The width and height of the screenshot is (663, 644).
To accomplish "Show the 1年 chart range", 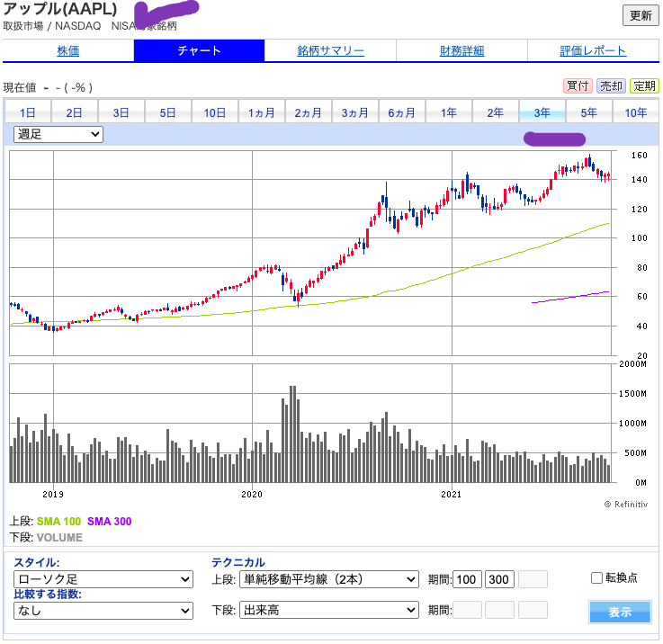I will pyautogui.click(x=449, y=112).
